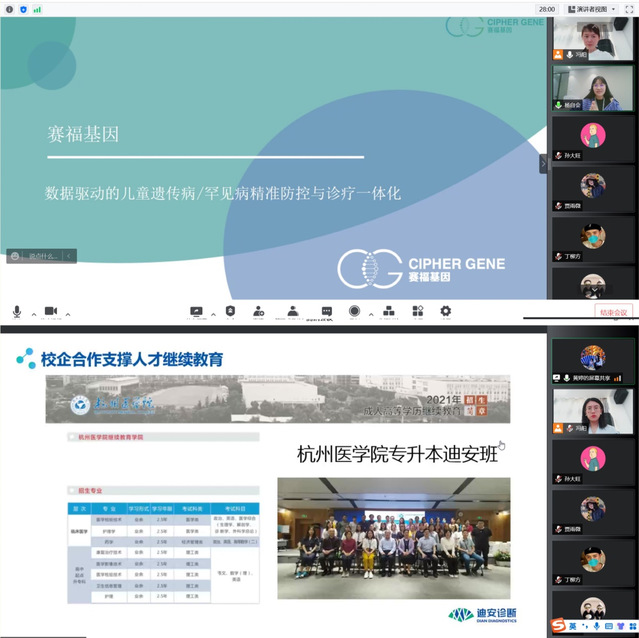The width and height of the screenshot is (639, 638).
Task: Click heading 校企合作支撑人才继续教育
Action: pyautogui.click(x=132, y=359)
